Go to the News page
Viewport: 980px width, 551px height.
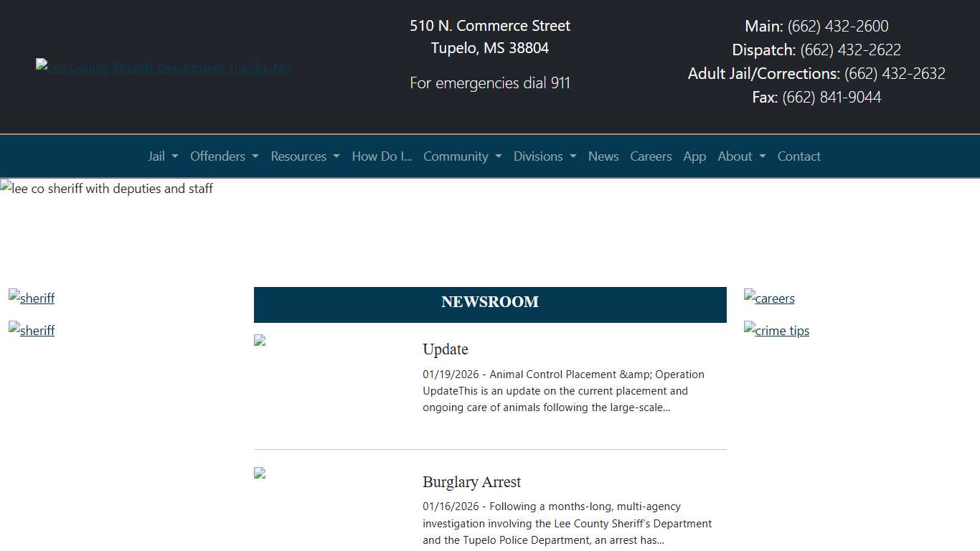tap(603, 156)
